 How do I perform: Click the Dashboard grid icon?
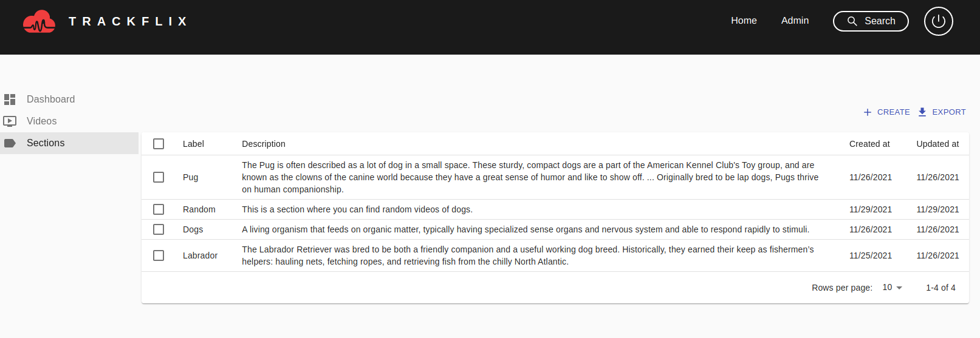[x=10, y=100]
